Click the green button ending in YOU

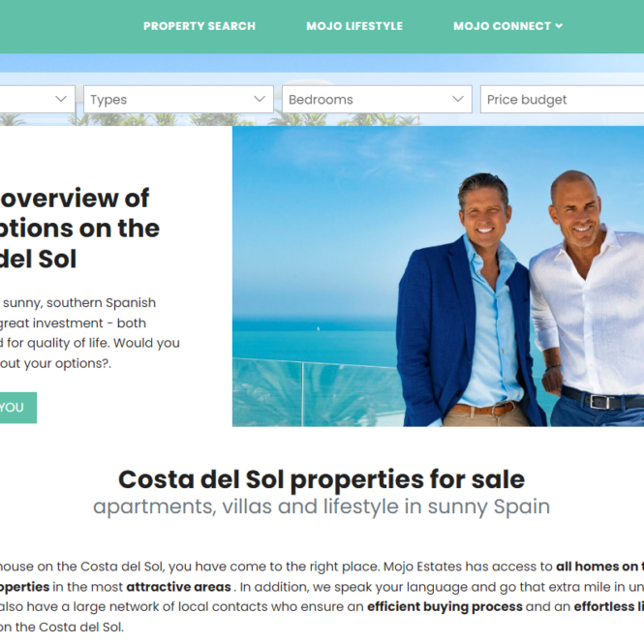[x=18, y=408]
